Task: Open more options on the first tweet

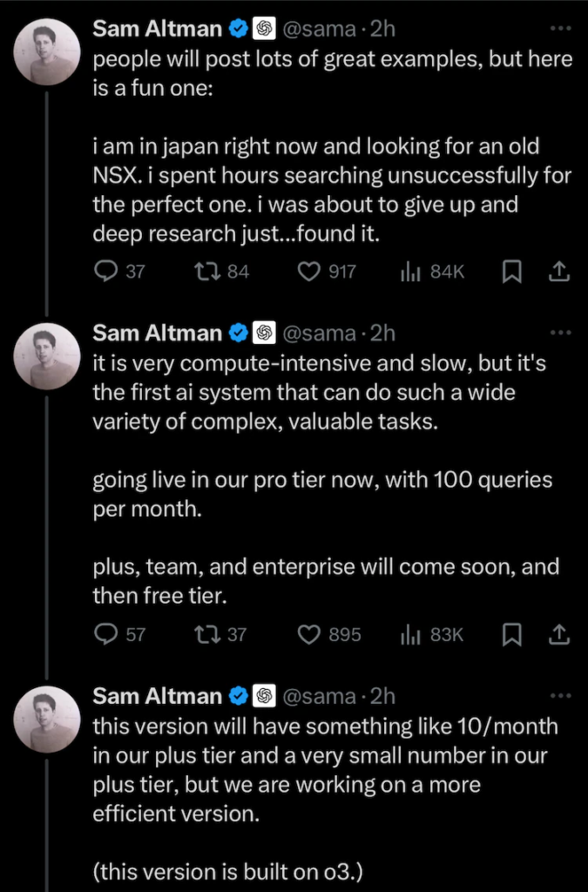Action: pos(560,29)
